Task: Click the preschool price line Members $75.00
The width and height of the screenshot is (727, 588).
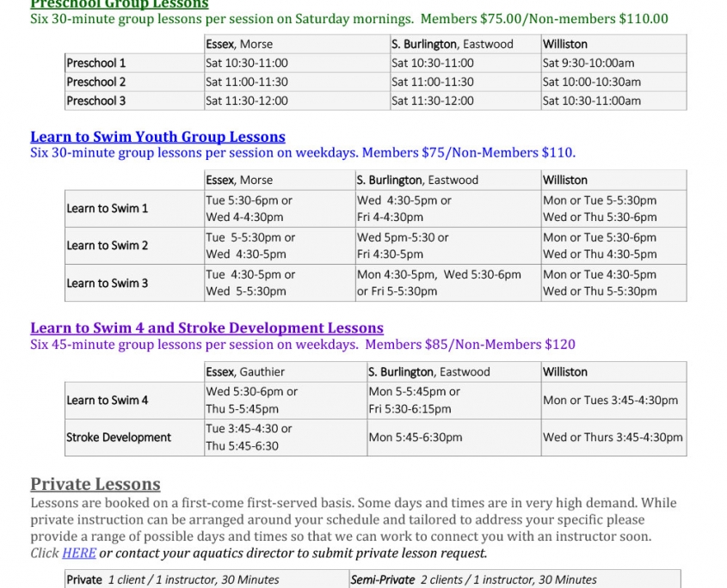Action: (x=349, y=19)
